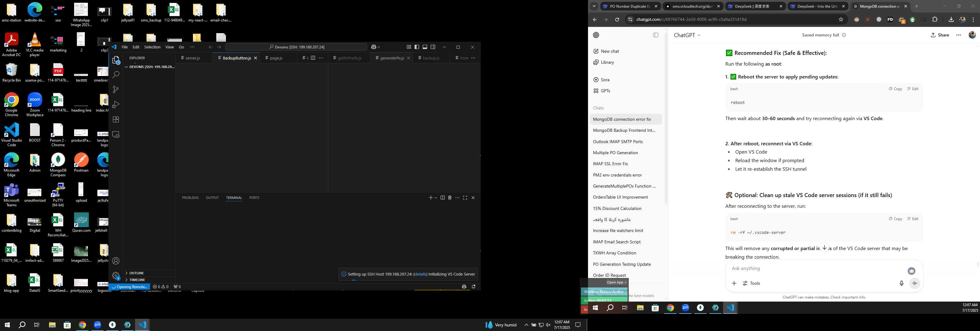Image resolution: width=980 pixels, height=331 pixels.
Task: Switch to the PROBLEMS panel tab
Action: pos(190,198)
